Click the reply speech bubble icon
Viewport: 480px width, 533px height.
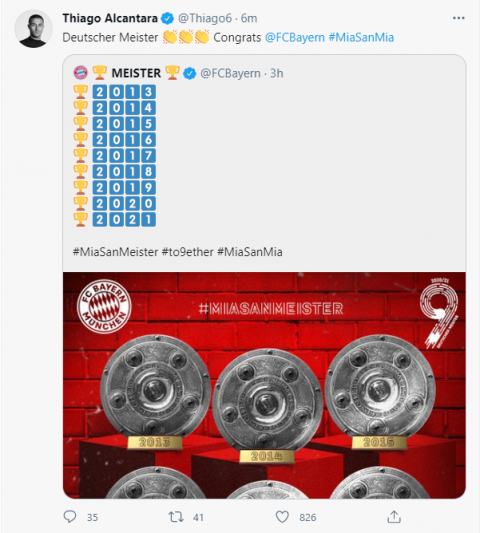pyautogui.click(x=70, y=517)
